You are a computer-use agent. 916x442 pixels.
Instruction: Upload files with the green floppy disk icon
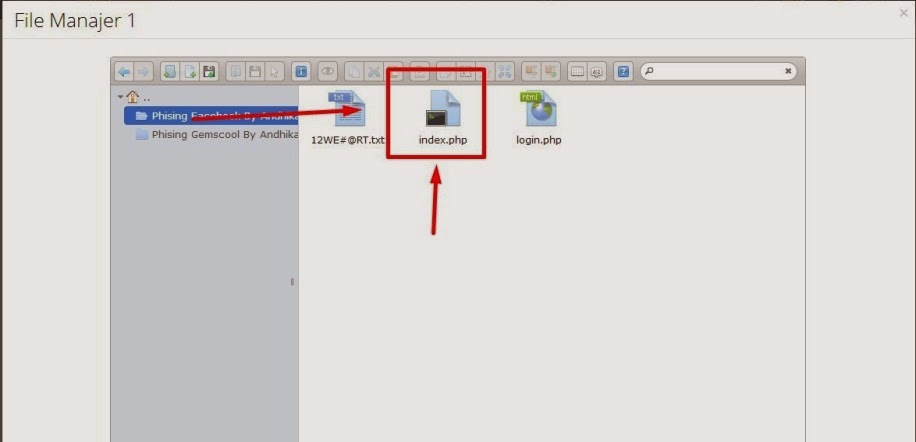click(x=209, y=72)
